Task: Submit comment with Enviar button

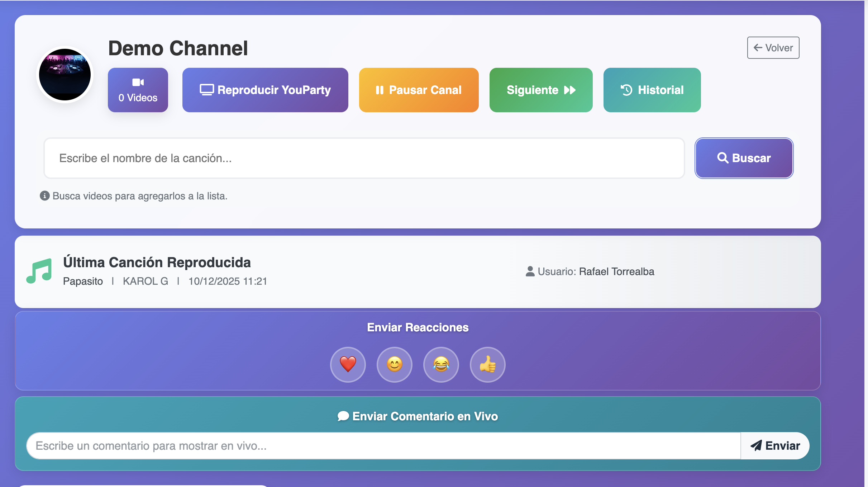Action: tap(775, 446)
